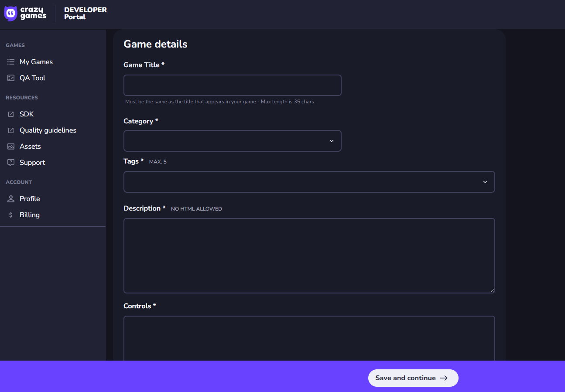
Task: Click the Support chat bubble icon
Action: click(x=11, y=163)
